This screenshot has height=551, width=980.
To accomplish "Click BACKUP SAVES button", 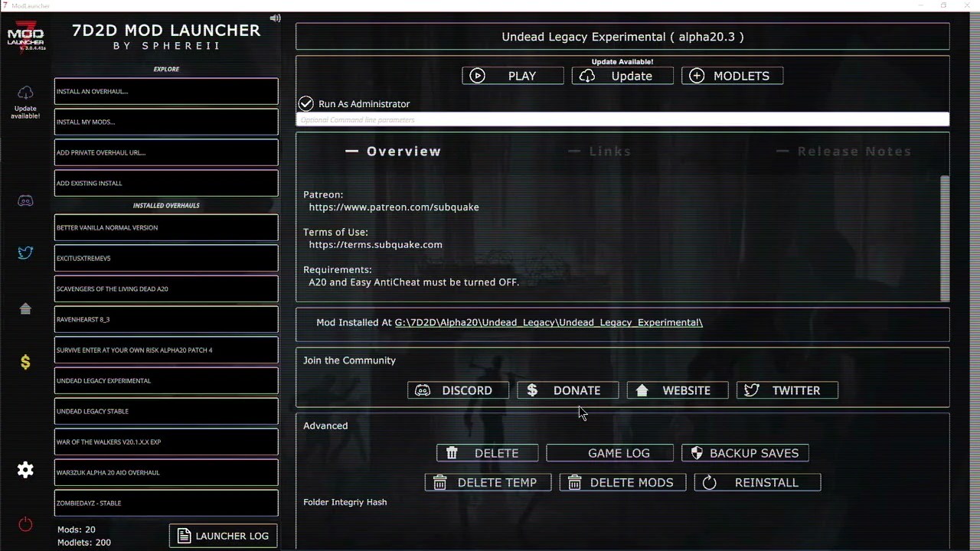I will coord(745,453).
